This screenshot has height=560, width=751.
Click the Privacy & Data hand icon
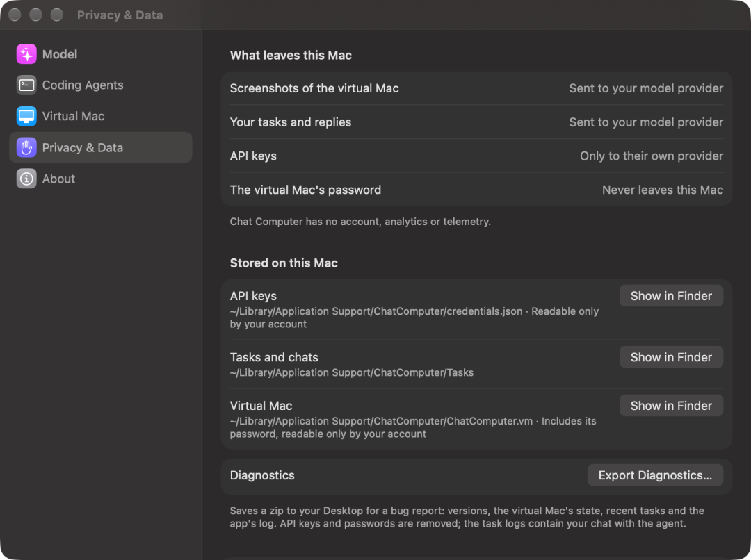[x=26, y=147]
